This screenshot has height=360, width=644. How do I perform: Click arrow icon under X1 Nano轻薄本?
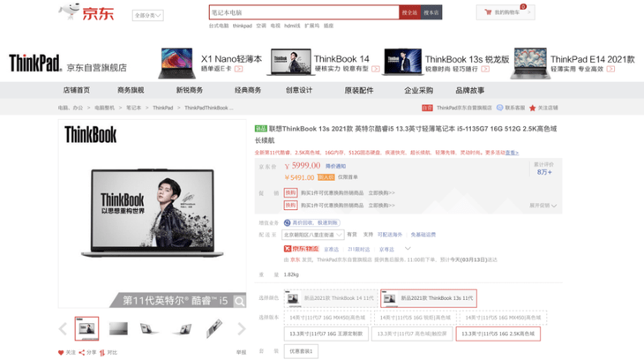tap(238, 69)
